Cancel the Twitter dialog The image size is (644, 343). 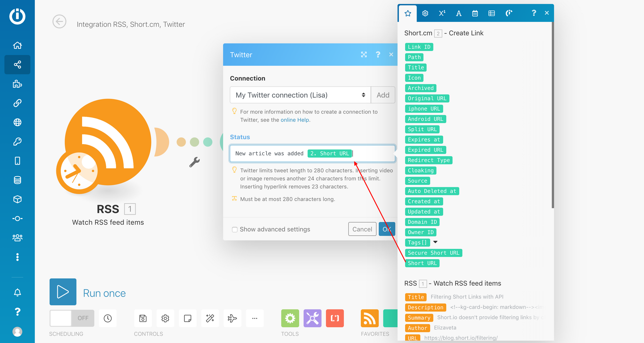362,229
